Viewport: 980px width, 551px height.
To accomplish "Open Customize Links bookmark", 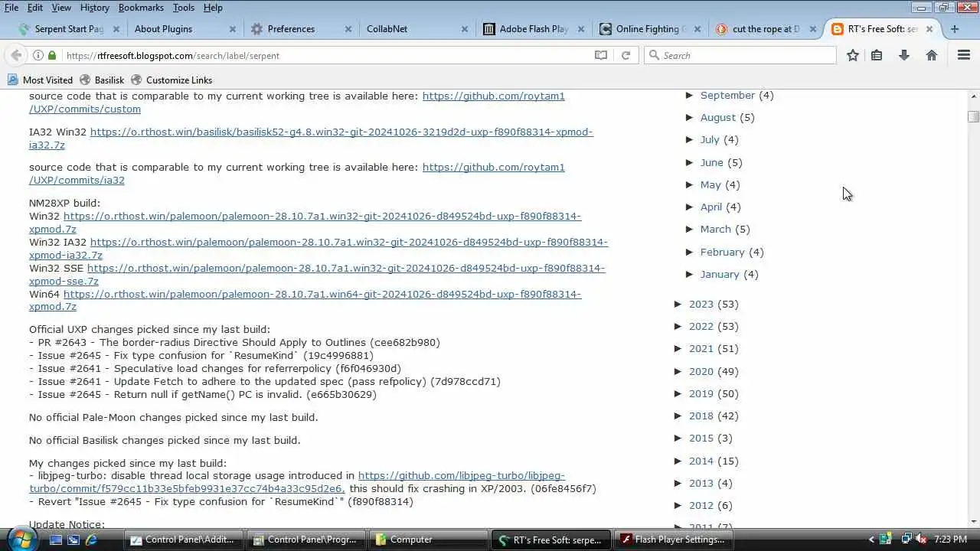I will pyautogui.click(x=171, y=80).
